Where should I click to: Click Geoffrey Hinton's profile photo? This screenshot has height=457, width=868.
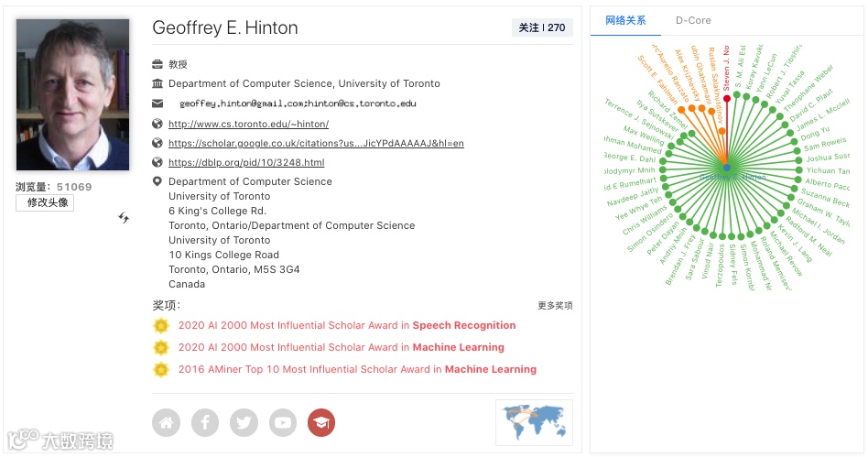(73, 94)
